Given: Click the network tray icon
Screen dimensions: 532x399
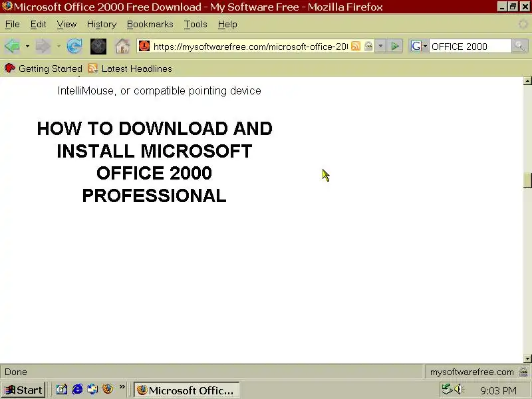Looking at the screenshot, I should tap(447, 389).
